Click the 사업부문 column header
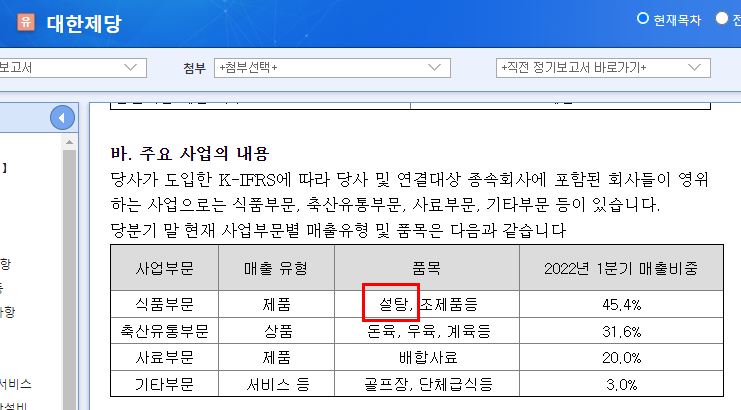Screen dimensions: 741x410 (x=164, y=268)
